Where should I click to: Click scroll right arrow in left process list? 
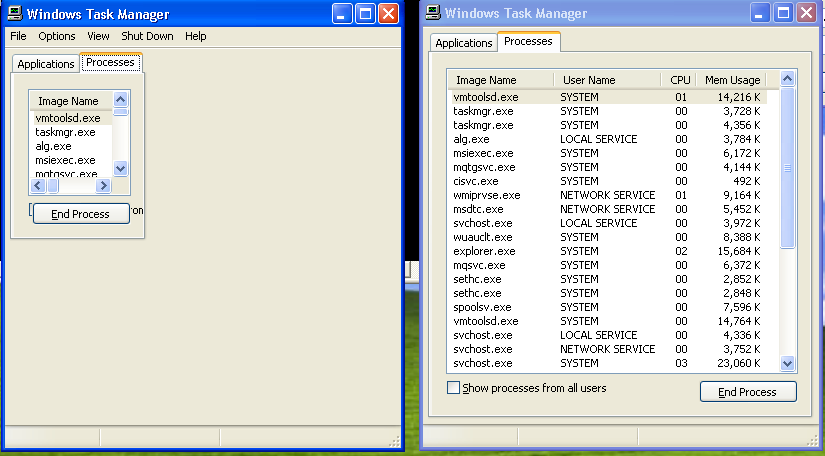tap(104, 186)
